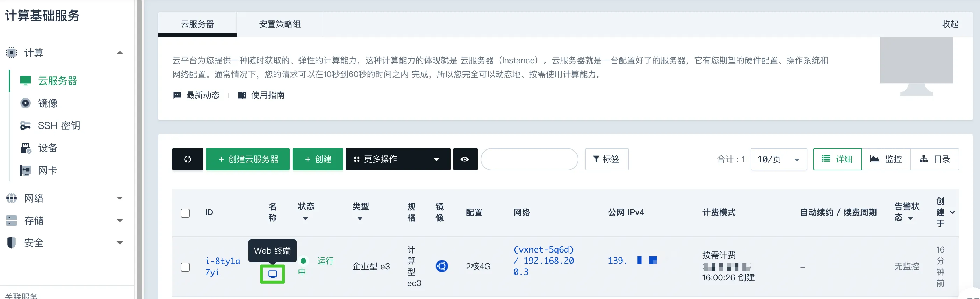The height and width of the screenshot is (299, 980).
Task: Open 镜像 in the sidebar menu
Action: [x=48, y=103]
